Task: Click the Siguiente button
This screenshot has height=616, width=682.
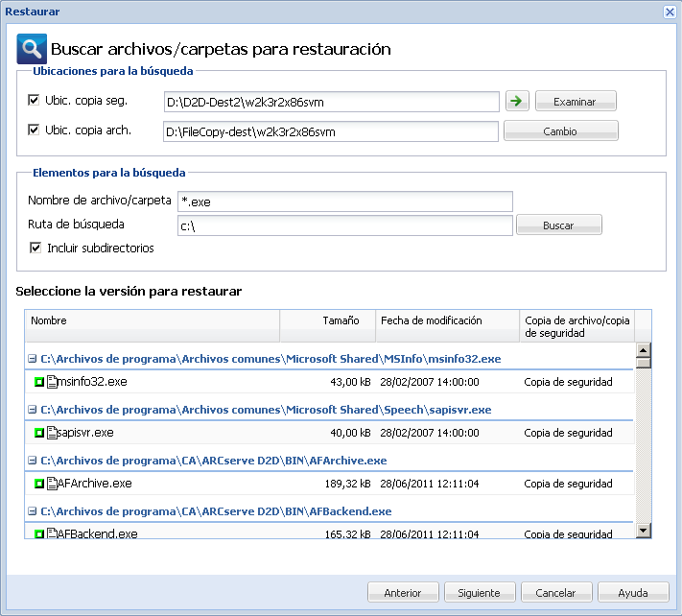Action: [479, 593]
